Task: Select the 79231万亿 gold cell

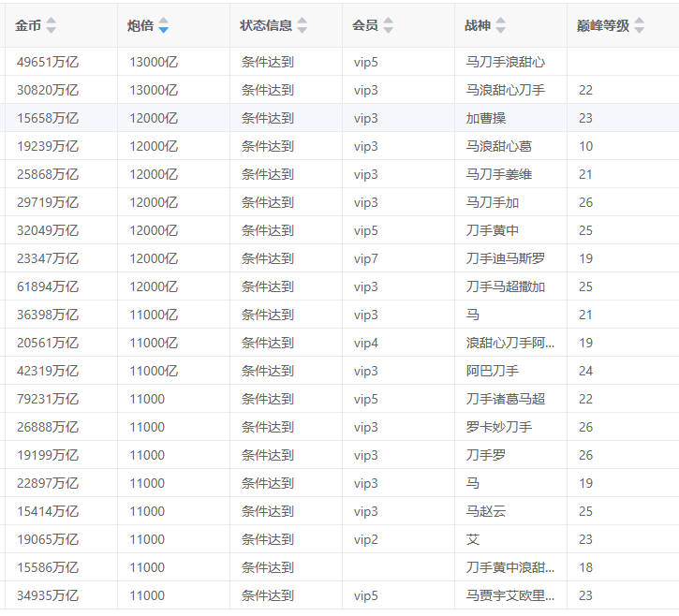Action: pos(48,399)
